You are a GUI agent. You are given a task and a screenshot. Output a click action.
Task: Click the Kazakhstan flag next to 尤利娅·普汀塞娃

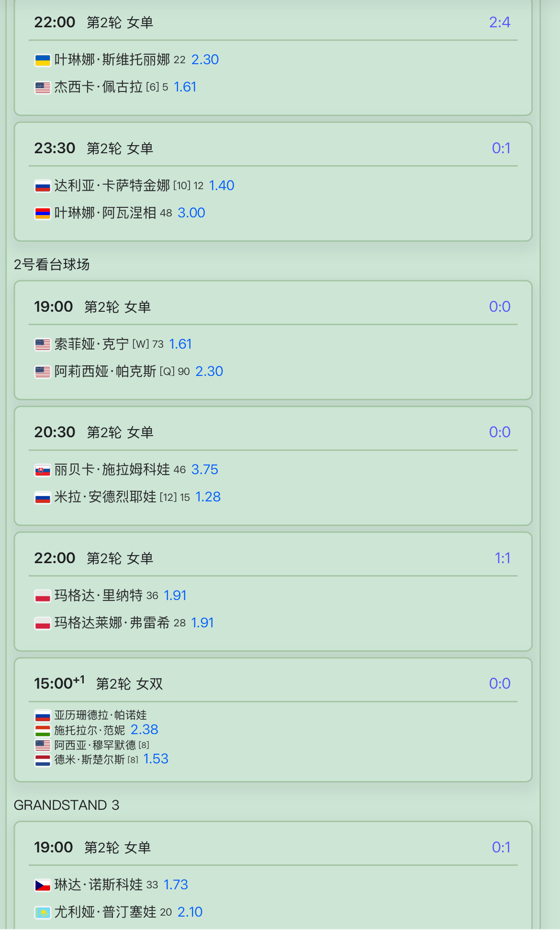[x=43, y=913]
